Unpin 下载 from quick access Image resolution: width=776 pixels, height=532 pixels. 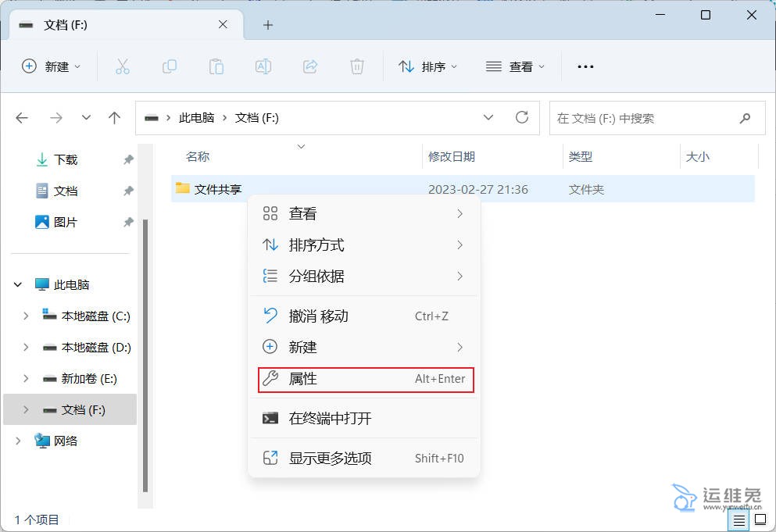[x=128, y=159]
